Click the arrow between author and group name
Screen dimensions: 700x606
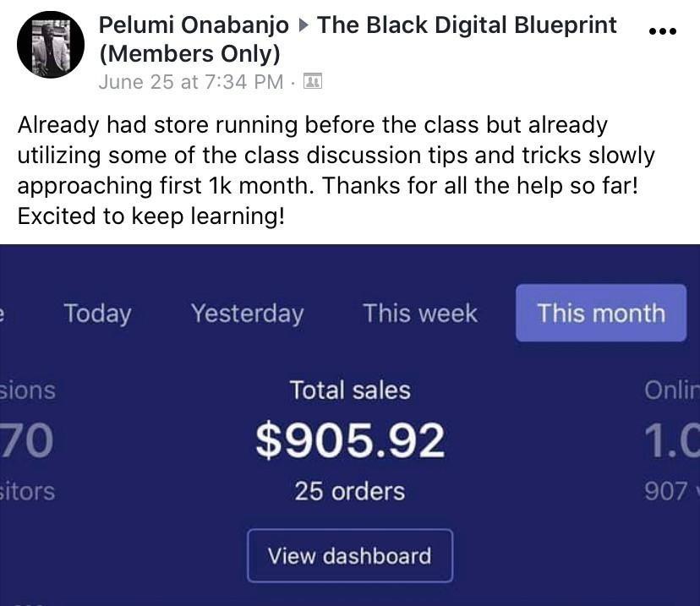[x=304, y=25]
